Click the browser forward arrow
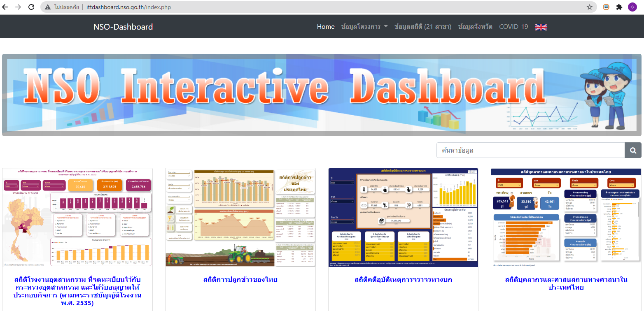Image resolution: width=644 pixels, height=311 pixels. click(x=18, y=7)
